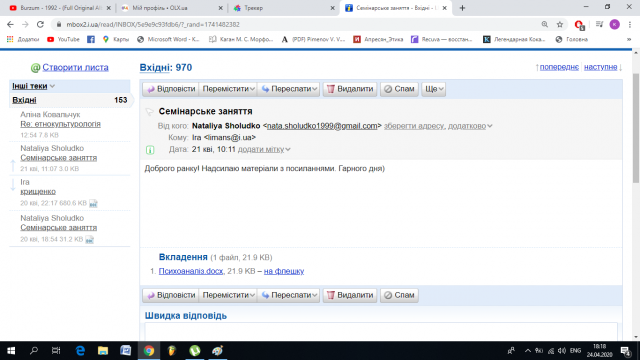Close the Трекер tab
This screenshot has width=640, height=360.
[x=332, y=8]
